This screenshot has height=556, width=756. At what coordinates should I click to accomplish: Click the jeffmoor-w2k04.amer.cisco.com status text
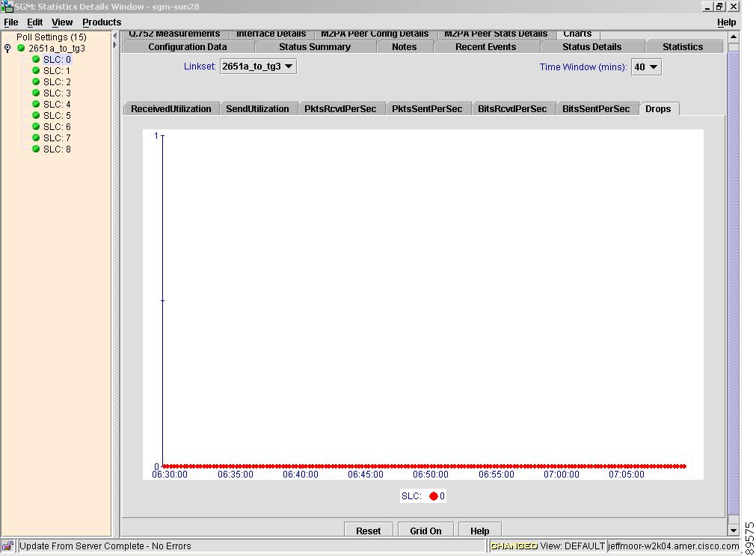pos(673,546)
